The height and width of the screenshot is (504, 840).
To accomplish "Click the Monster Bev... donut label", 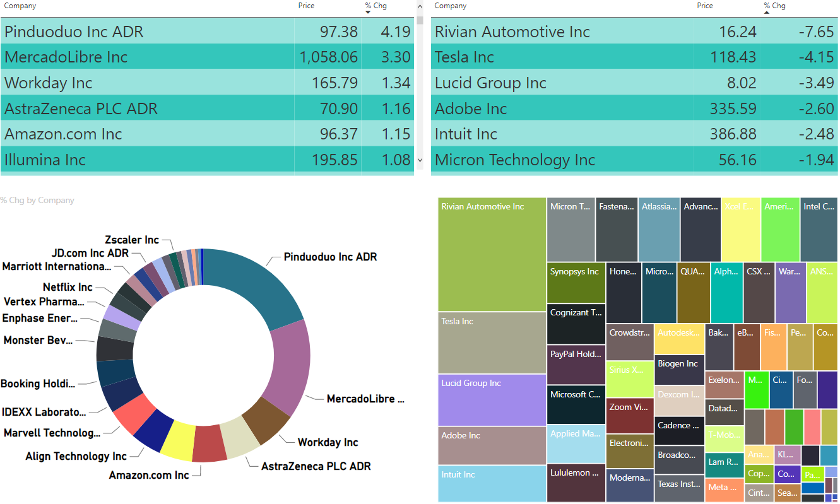I will point(38,340).
